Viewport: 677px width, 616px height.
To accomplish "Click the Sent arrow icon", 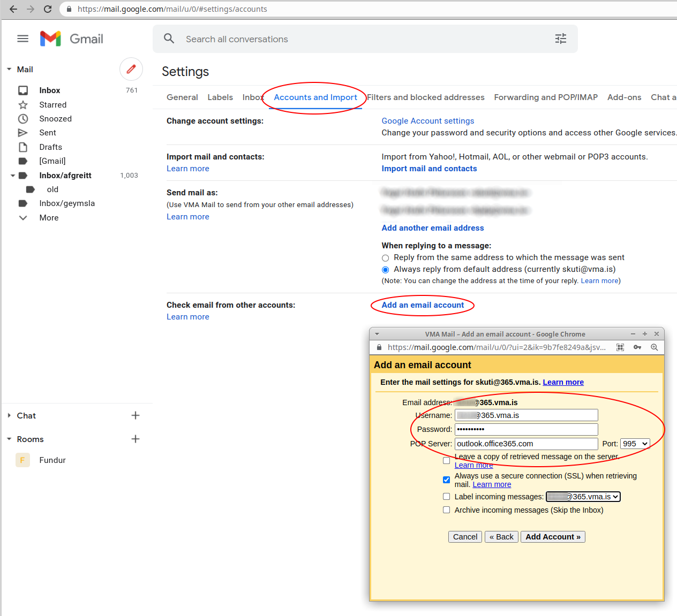I will 23,133.
